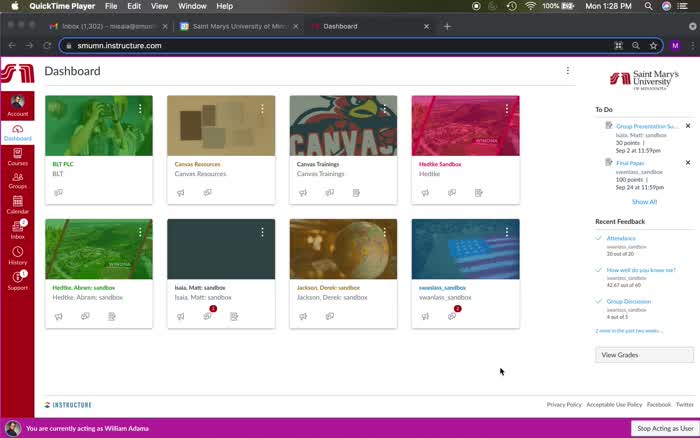Open options menu on Canvas Trainings card

tap(384, 108)
